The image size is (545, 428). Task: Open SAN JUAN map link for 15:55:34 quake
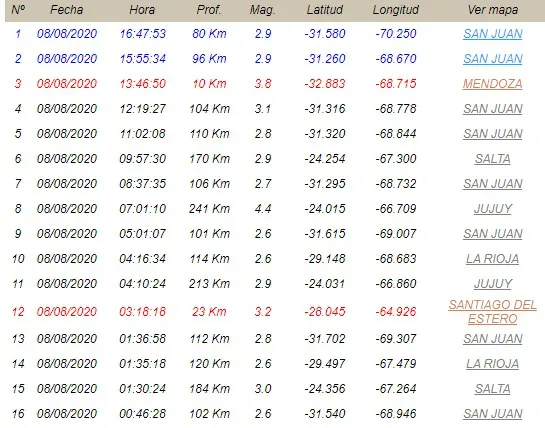(x=493, y=59)
